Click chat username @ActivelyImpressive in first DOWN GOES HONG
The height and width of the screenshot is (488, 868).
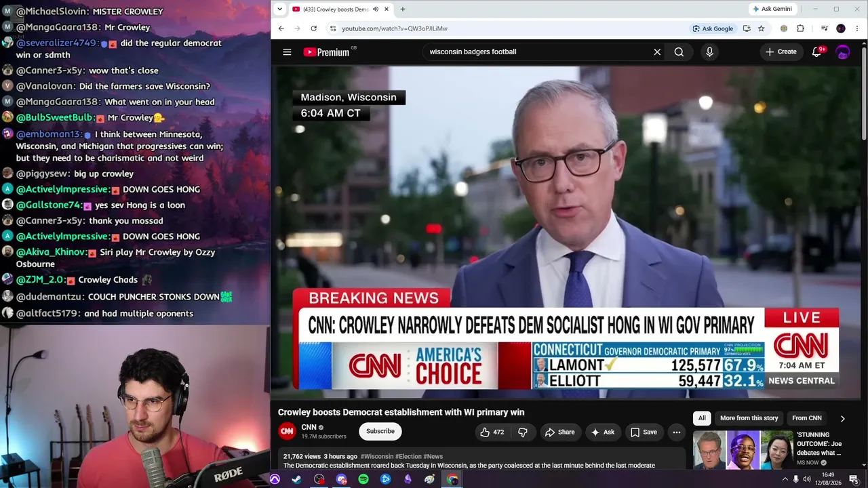click(x=62, y=190)
